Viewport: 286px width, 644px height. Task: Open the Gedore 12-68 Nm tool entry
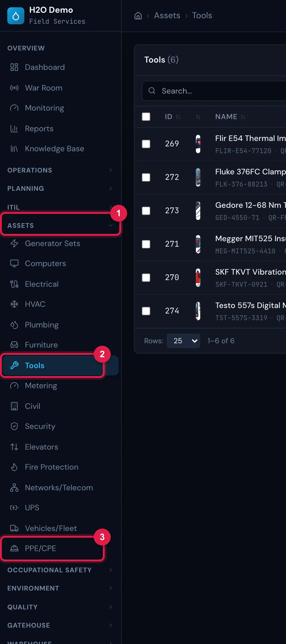point(250,205)
